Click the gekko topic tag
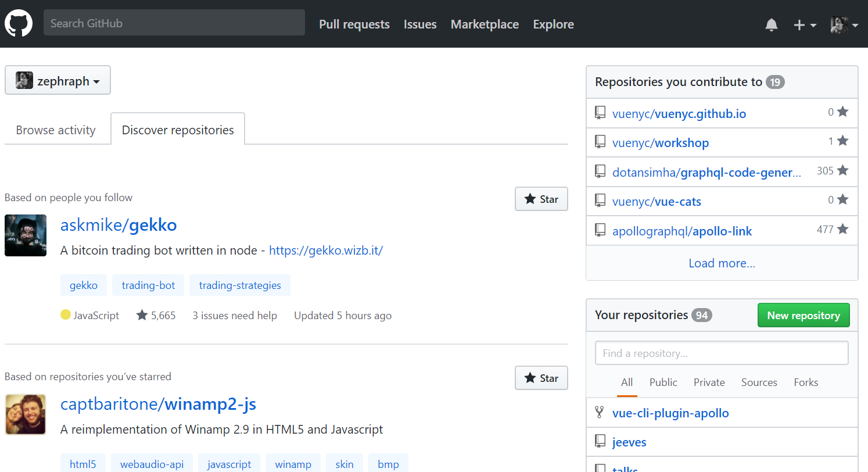Viewport: 868px width, 472px height. (84, 285)
